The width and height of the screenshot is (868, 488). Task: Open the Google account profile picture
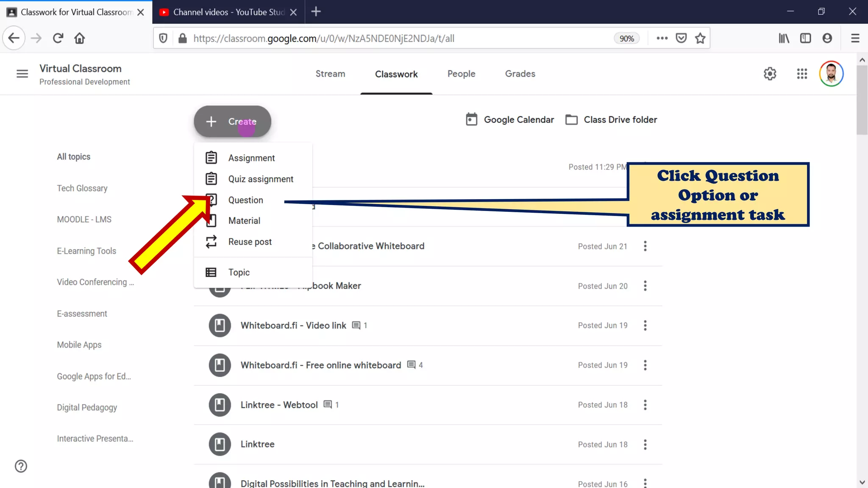click(831, 74)
